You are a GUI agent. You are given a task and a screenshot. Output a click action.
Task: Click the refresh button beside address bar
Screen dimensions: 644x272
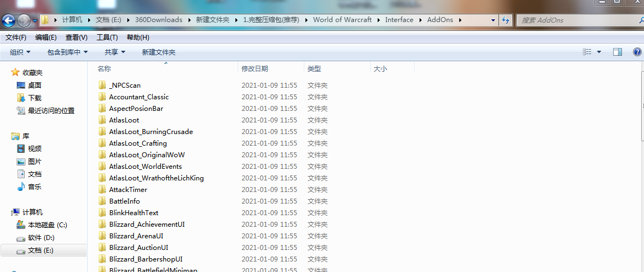click(x=506, y=20)
